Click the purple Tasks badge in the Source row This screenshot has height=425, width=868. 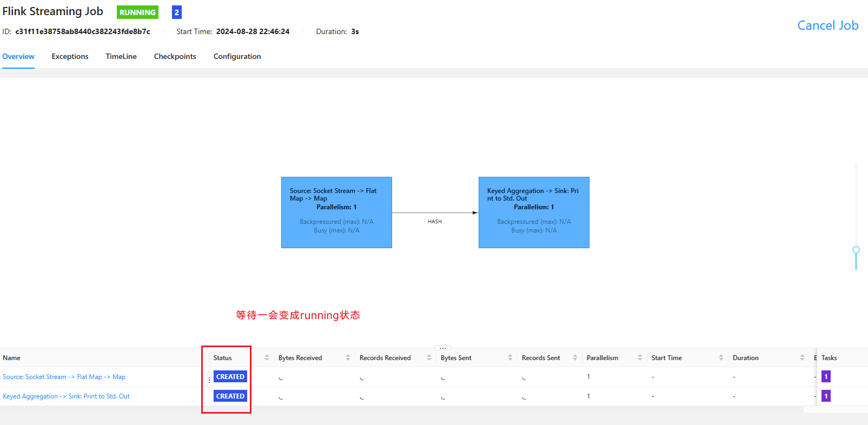pyautogui.click(x=826, y=377)
